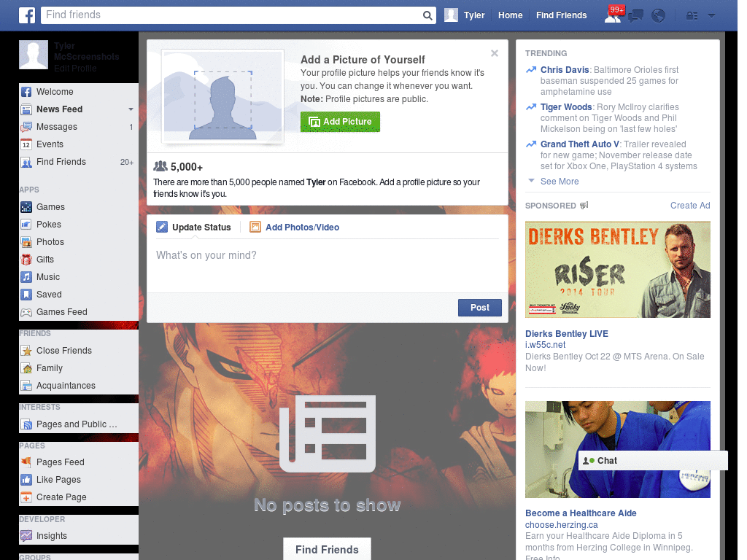Click the green Add Picture button

(340, 122)
